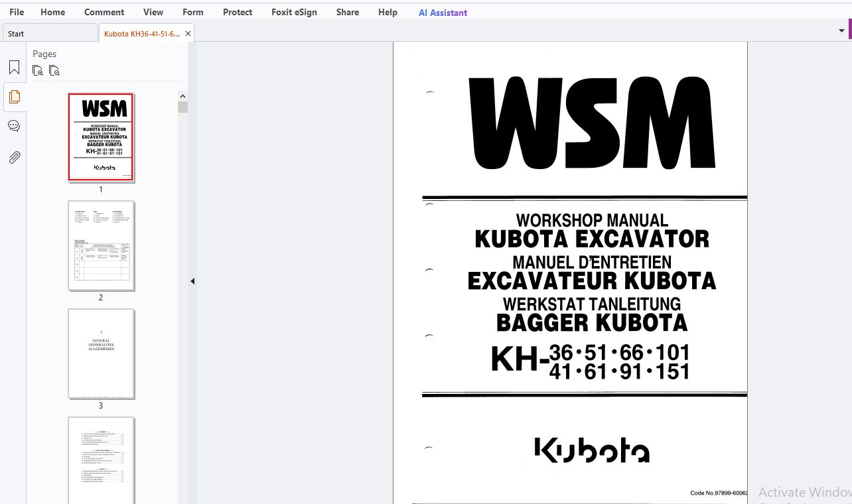Screen dimensions: 852x504
Task: Click the Kubota logo on the page
Action: (x=592, y=449)
